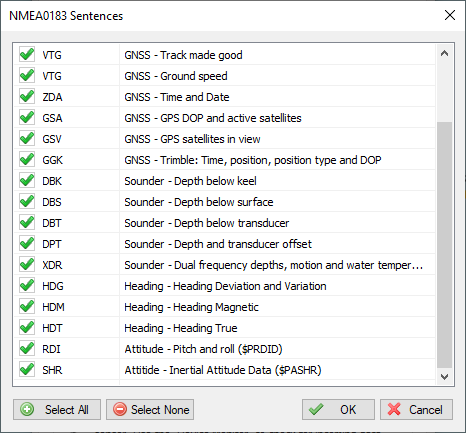This screenshot has height=433, width=466.
Task: Toggle the HDT Heading True checkbox
Action: [27, 328]
